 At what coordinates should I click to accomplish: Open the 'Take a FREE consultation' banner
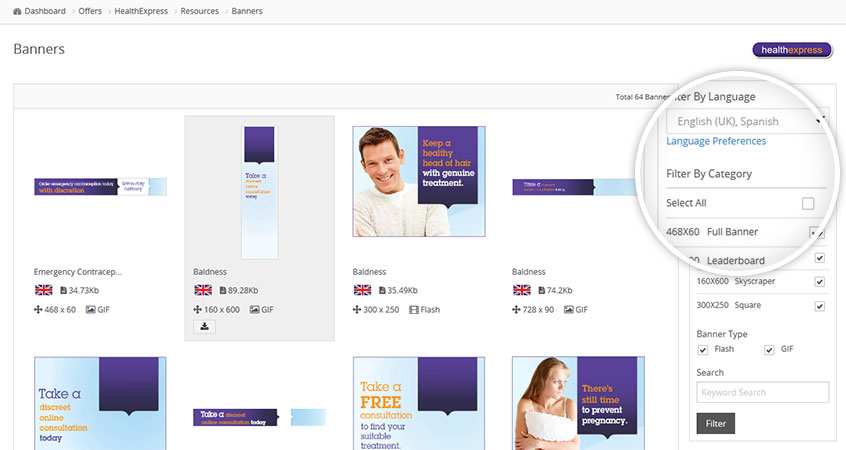(x=419, y=403)
